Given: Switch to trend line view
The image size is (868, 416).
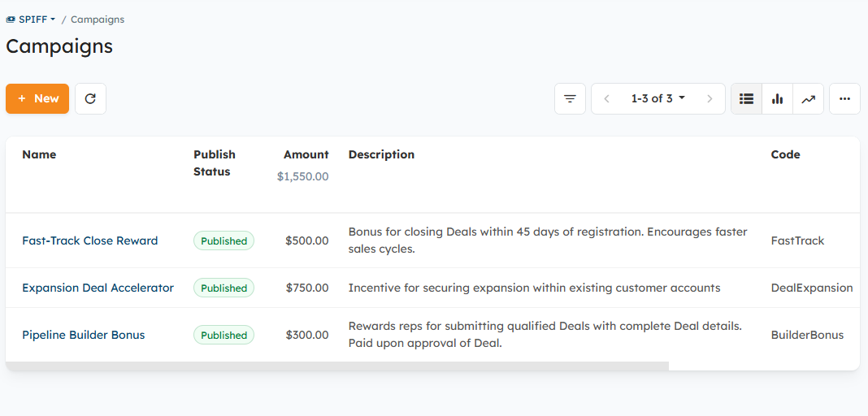Looking at the screenshot, I should pos(808,99).
